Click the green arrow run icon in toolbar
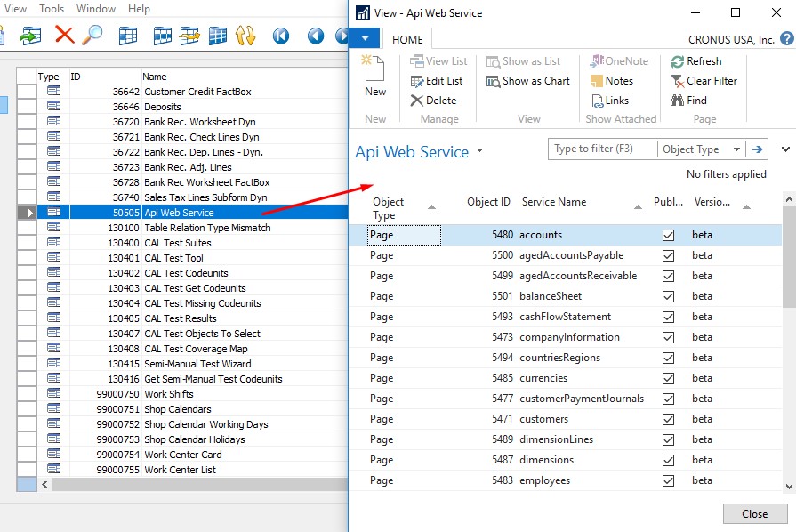This screenshot has width=796, height=532. point(30,36)
